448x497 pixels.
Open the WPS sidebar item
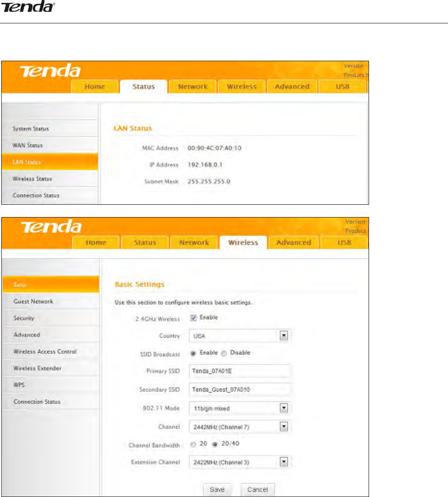pyautogui.click(x=51, y=385)
